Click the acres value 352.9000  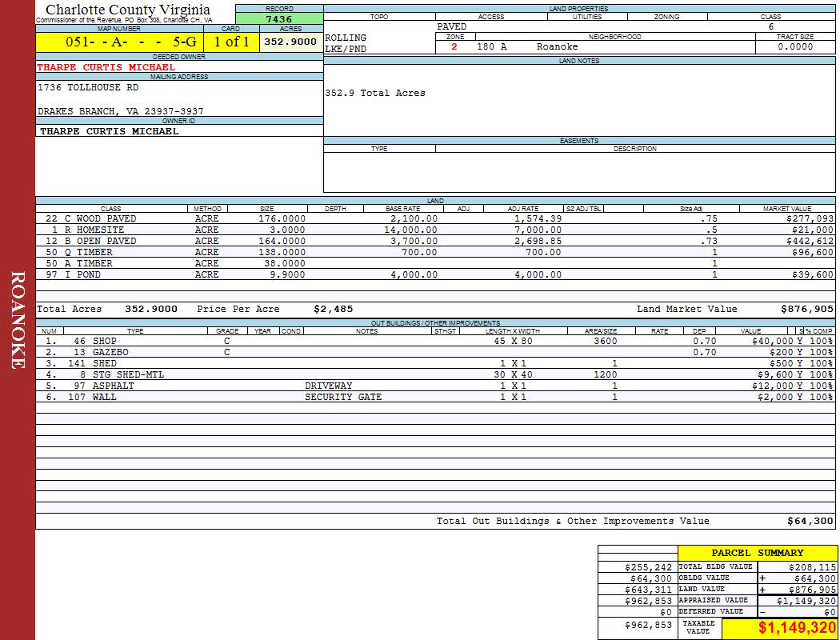(x=290, y=42)
